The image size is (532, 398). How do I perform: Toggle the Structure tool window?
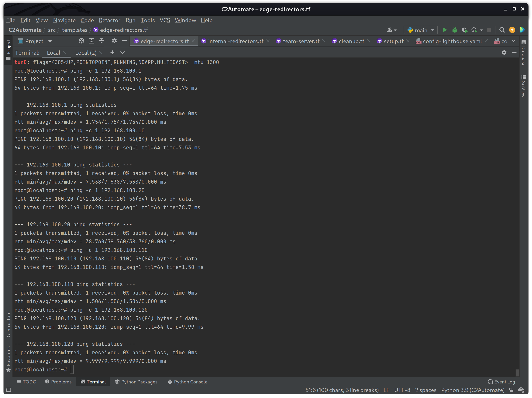click(x=8, y=321)
